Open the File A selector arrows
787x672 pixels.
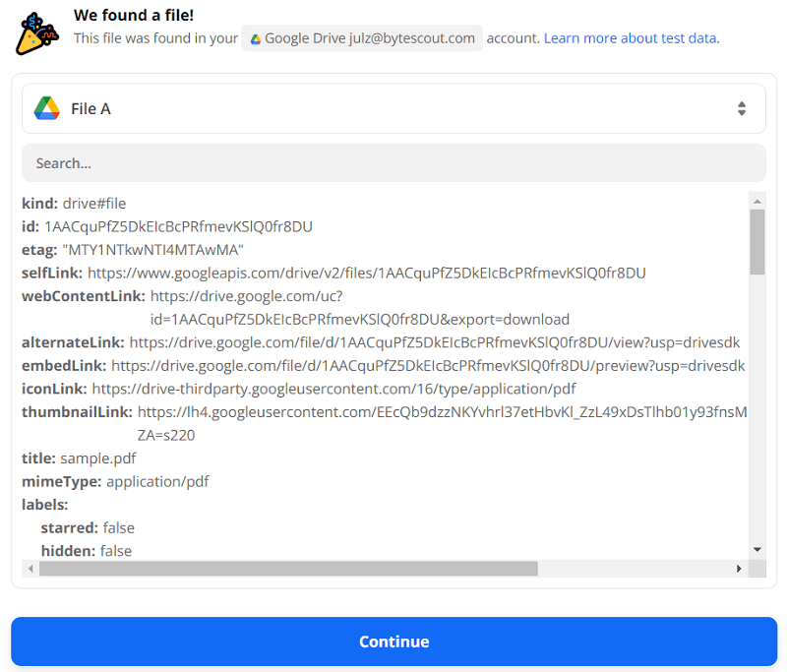coord(742,108)
